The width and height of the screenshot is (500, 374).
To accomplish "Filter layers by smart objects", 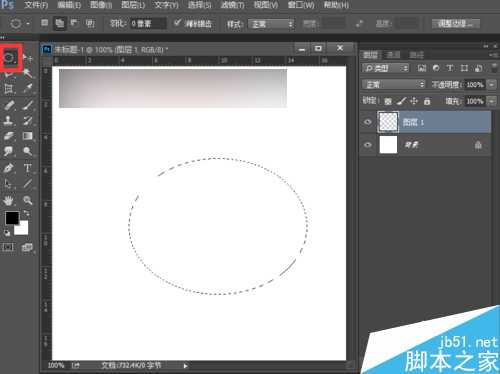I will pos(478,68).
